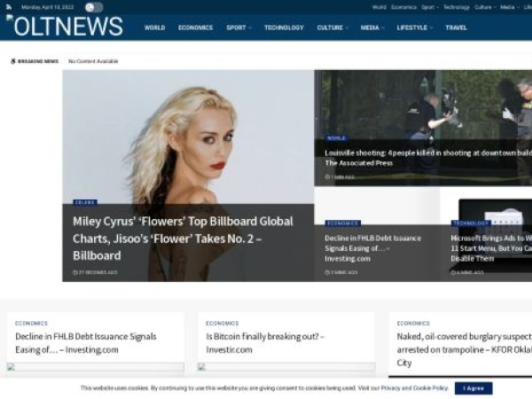Click World in the top utility bar
The width and height of the screenshot is (532, 399).
(379, 7)
